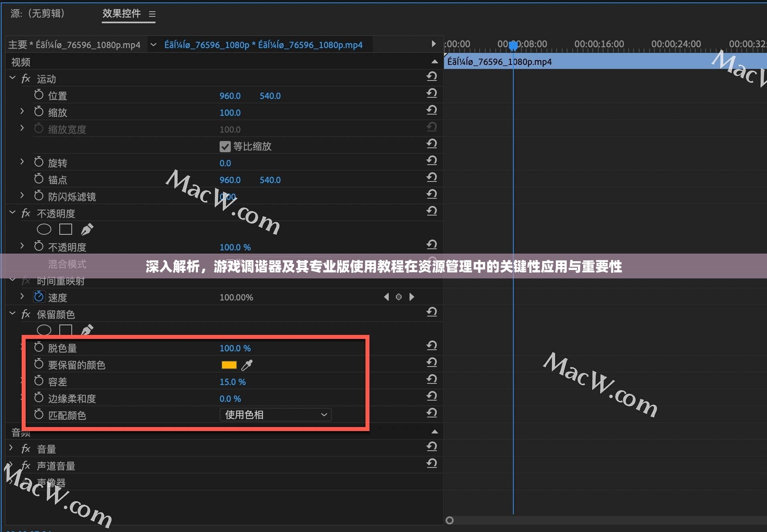This screenshot has width=767, height=532.
Task: Switch to the 源: (无剪辑) tab
Action: click(38, 14)
